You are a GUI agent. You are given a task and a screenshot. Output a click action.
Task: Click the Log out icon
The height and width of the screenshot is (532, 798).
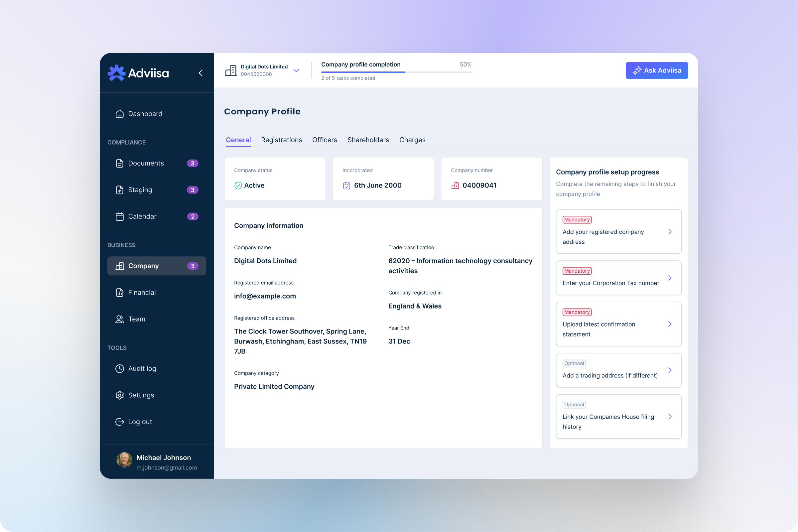tap(119, 422)
